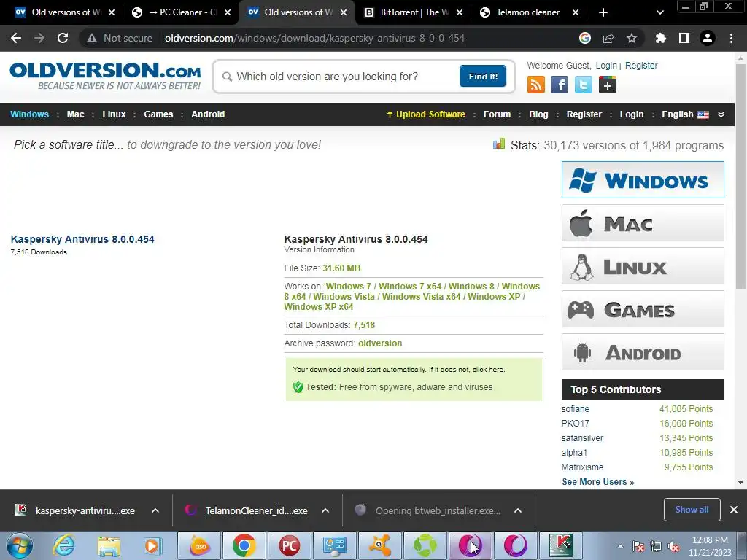Switch to the BitTorrent tab
Image resolution: width=747 pixels, height=560 pixels.
click(414, 12)
